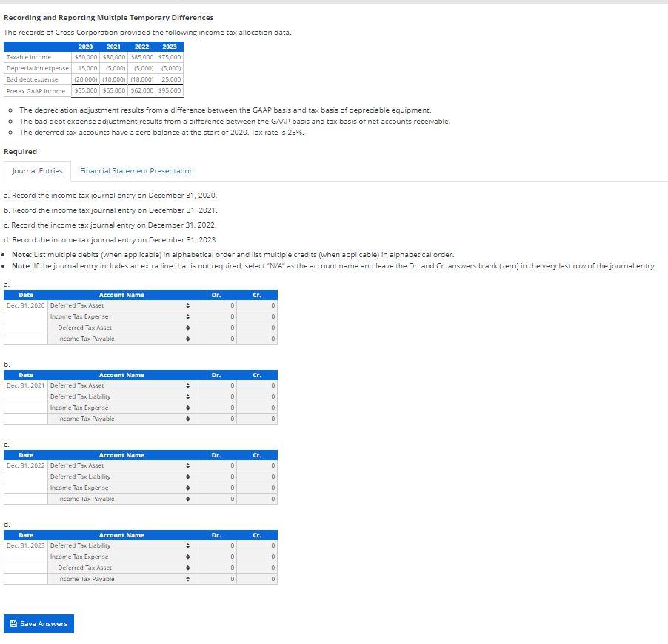Open the Deferred Tax Liability dropdown in entry b

(190, 396)
